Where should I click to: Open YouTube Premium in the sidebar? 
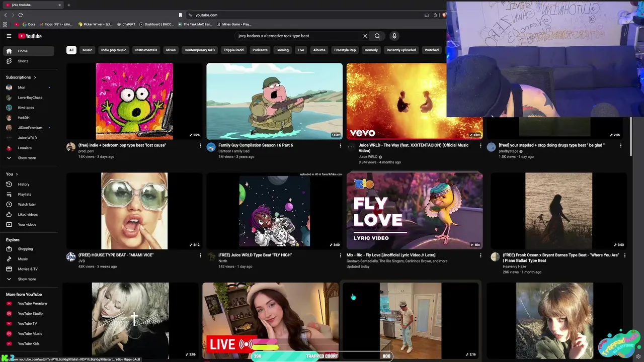[28, 303]
